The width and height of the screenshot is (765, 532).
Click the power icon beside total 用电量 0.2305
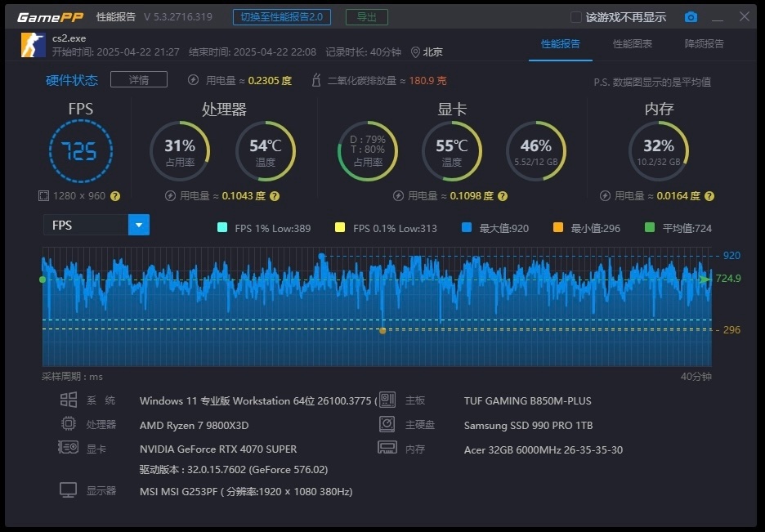tap(193, 80)
